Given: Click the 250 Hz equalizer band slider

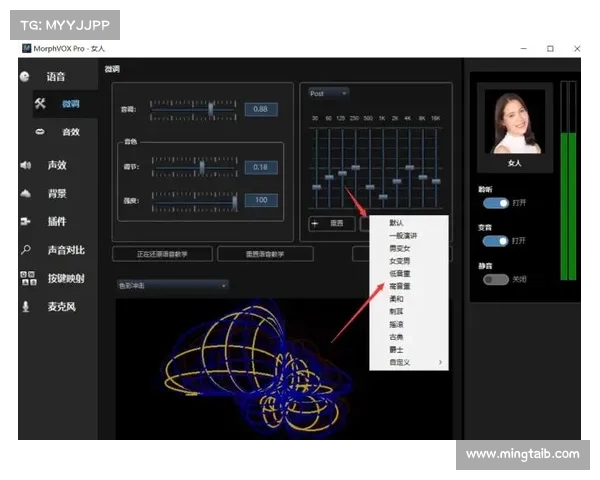Looking at the screenshot, I should [356, 168].
